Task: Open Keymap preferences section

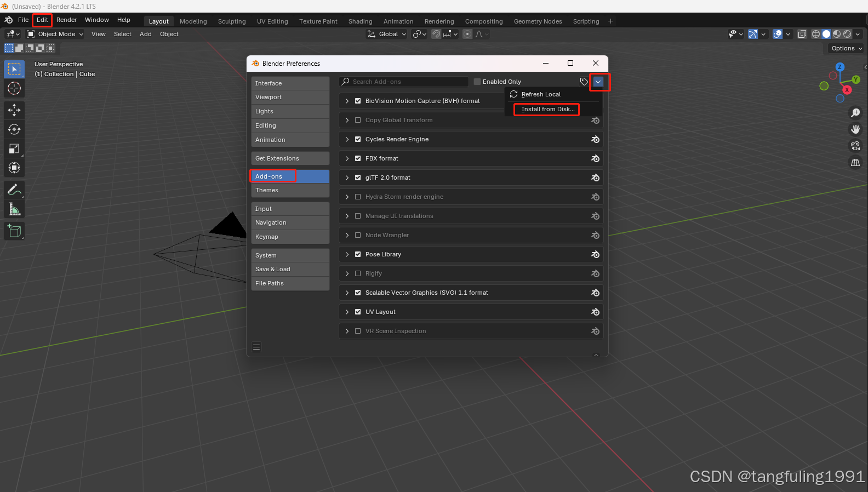Action: (290, 237)
